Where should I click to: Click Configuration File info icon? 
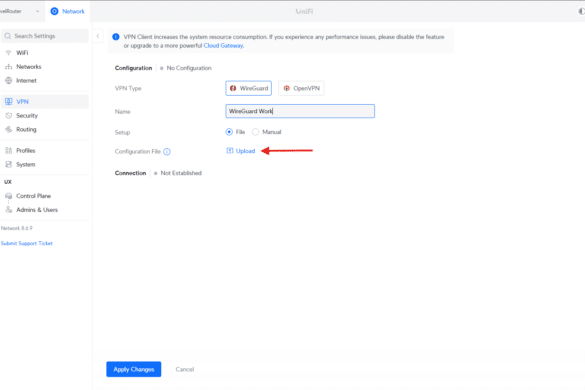[x=167, y=152]
